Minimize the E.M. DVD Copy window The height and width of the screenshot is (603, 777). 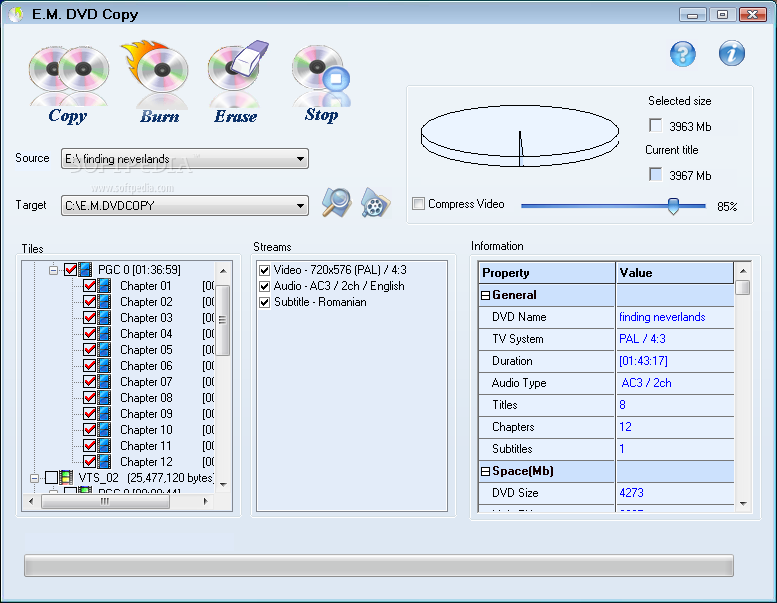(693, 14)
